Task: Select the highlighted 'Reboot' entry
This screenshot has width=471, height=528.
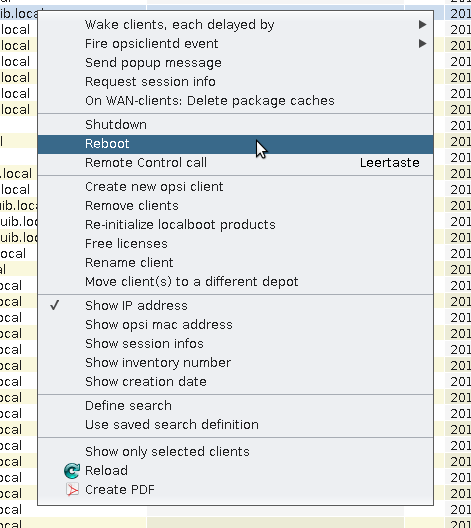Action: click(x=235, y=144)
